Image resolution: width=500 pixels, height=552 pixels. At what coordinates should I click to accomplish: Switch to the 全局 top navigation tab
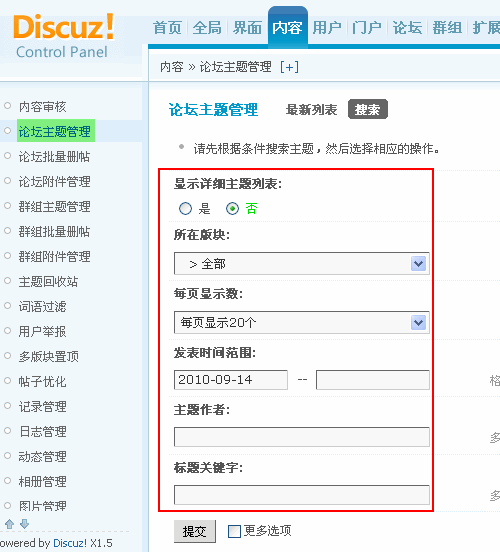(x=207, y=27)
